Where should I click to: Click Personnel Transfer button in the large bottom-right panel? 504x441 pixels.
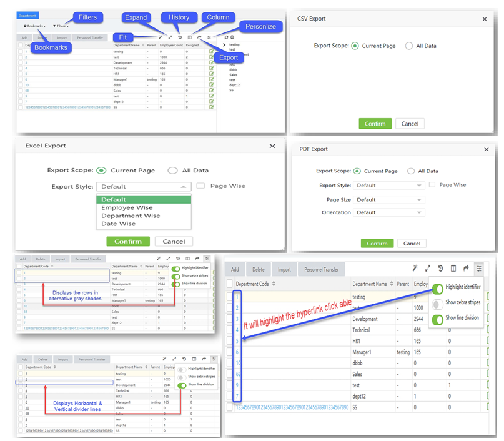(322, 270)
